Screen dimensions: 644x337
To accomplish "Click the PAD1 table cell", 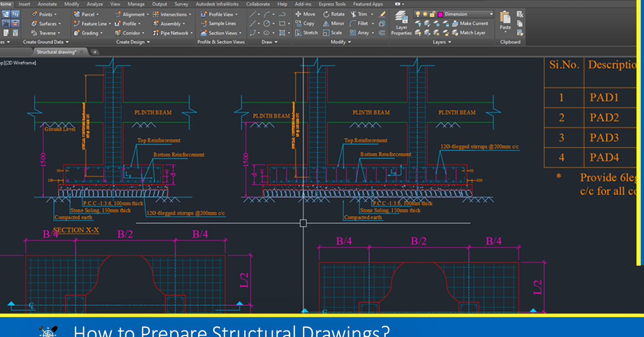I will coord(604,98).
